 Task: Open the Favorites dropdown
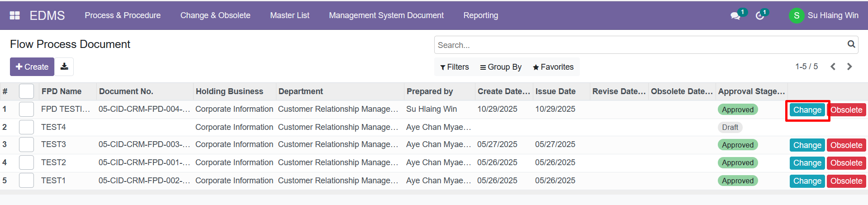click(x=553, y=67)
